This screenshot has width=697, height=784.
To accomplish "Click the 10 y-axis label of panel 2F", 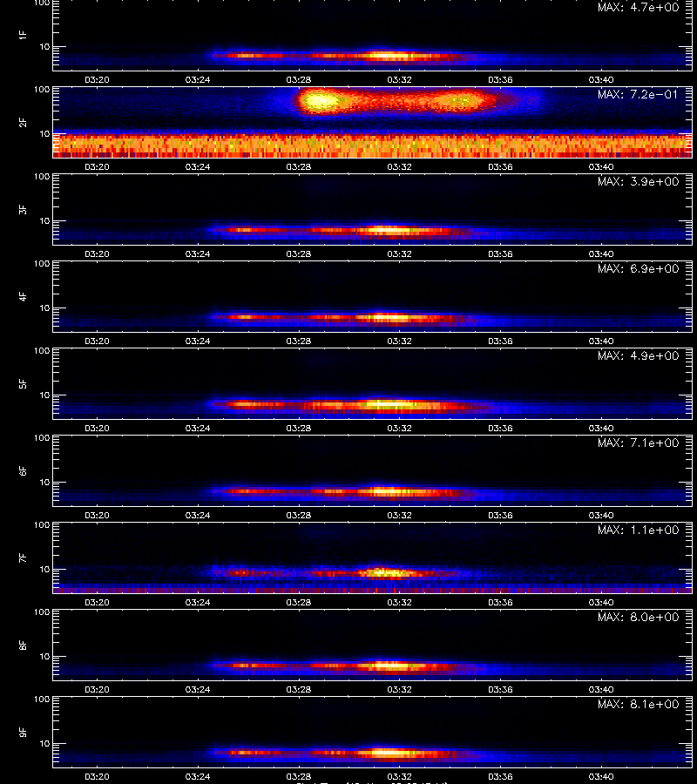I will click(x=44, y=133).
